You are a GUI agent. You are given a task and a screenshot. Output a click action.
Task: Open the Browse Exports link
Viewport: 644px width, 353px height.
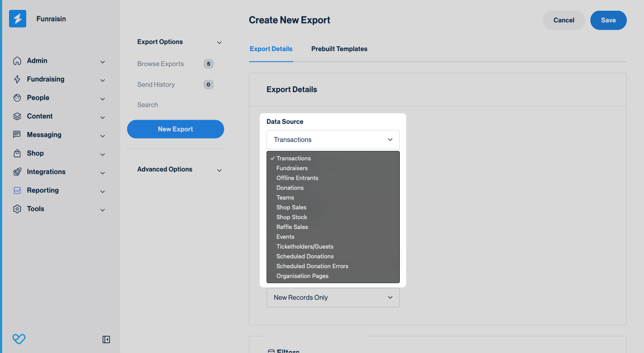pos(161,64)
